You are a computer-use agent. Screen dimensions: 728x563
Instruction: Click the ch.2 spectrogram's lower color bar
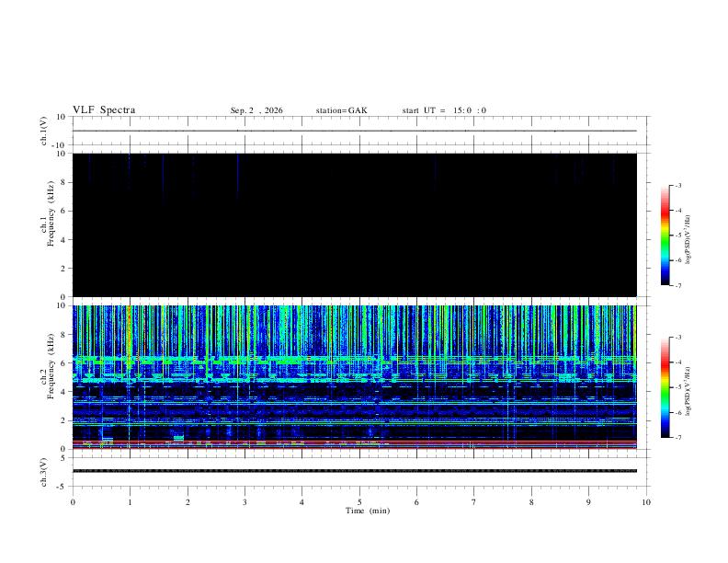point(665,387)
